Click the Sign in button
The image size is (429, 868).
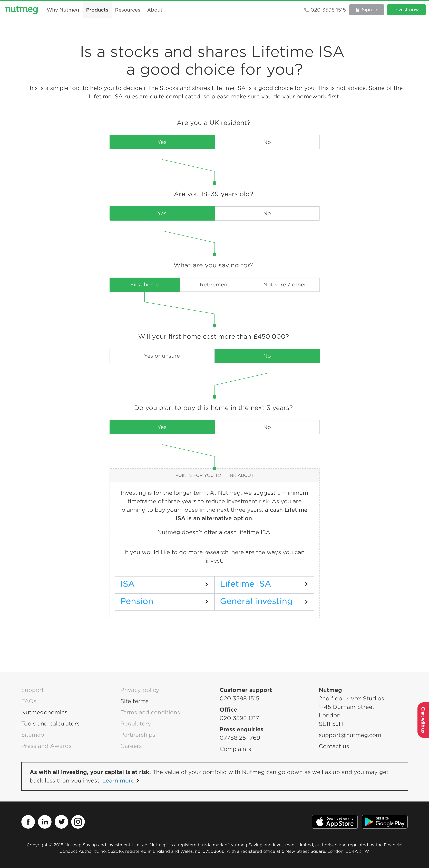pos(366,10)
